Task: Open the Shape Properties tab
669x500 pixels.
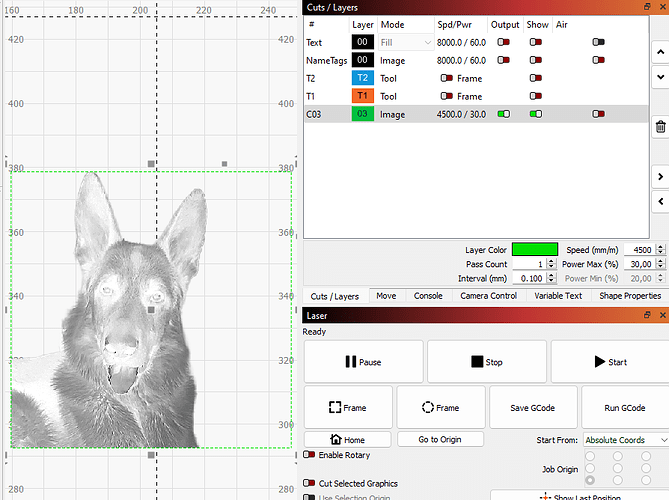Action: [630, 296]
